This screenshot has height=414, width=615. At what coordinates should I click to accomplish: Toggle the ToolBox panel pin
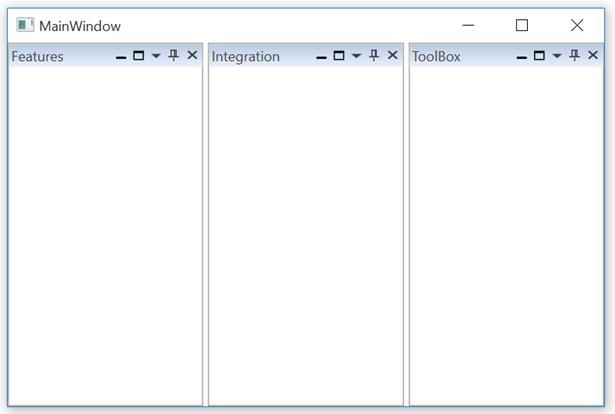pos(574,55)
